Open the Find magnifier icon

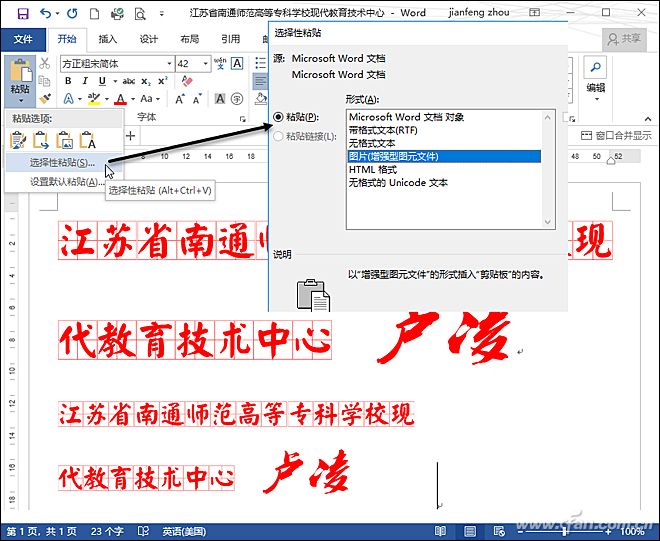[595, 67]
